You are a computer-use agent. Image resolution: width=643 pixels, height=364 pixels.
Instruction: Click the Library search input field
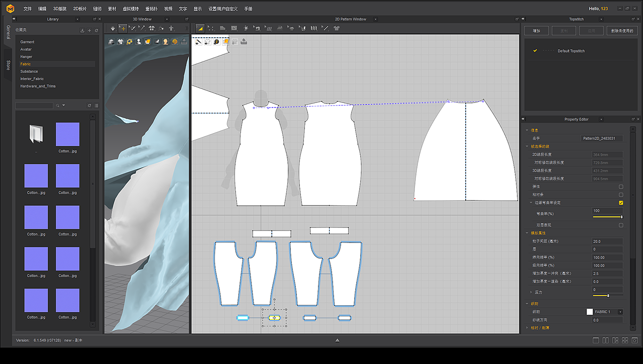[34, 105]
